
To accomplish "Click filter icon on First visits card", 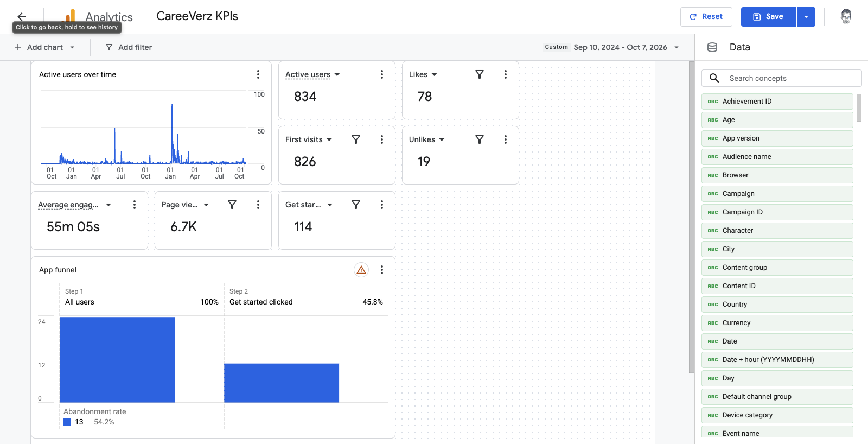I will 356,139.
